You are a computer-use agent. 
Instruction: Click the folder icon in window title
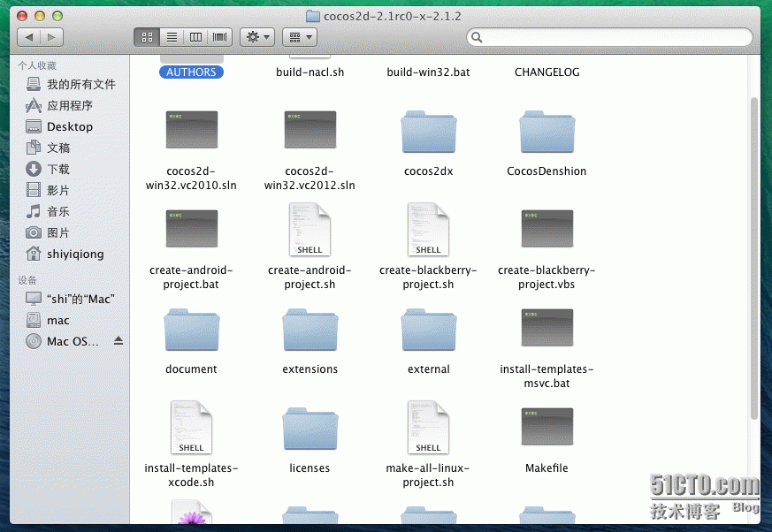313,16
